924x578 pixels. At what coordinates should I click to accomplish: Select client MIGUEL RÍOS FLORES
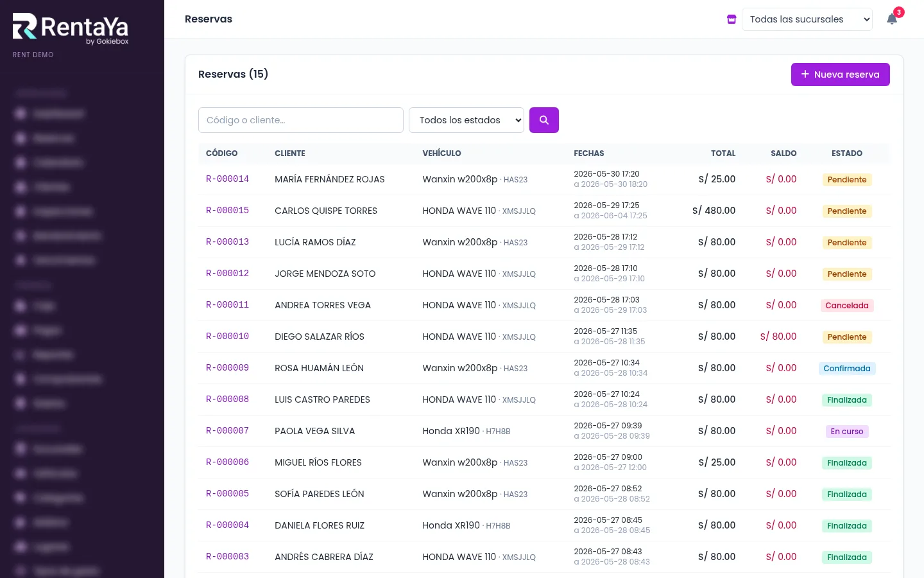pos(318,462)
